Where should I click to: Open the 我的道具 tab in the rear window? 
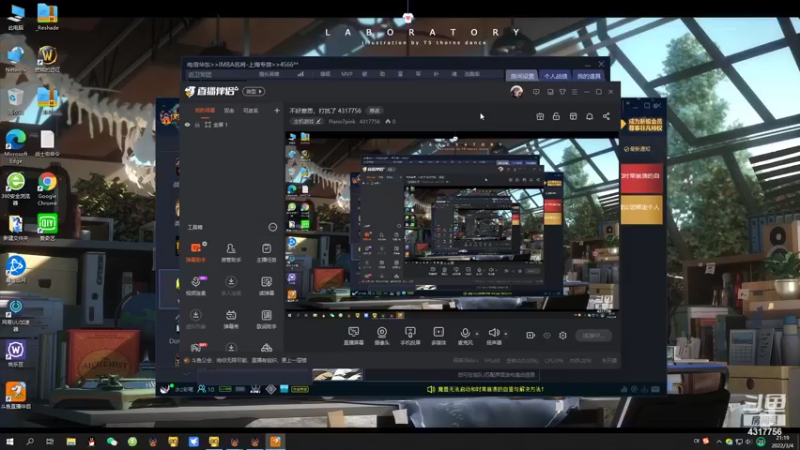(x=589, y=76)
